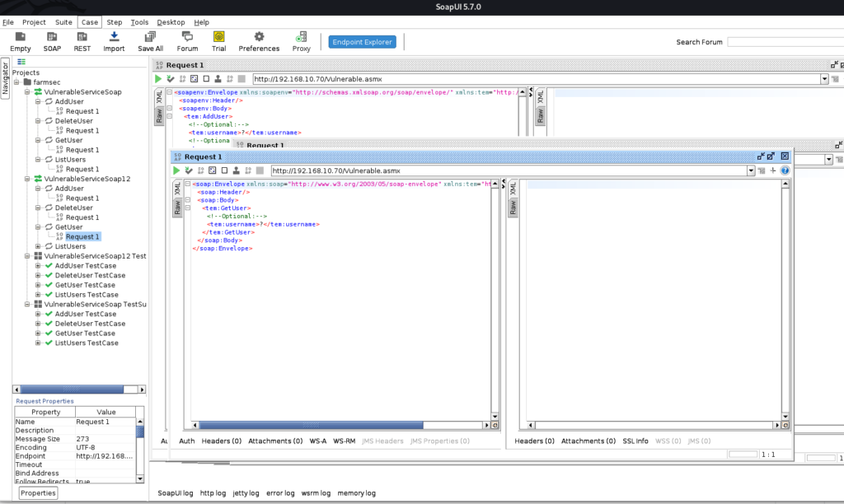Open the Suite menu
The image size is (844, 504).
point(63,22)
